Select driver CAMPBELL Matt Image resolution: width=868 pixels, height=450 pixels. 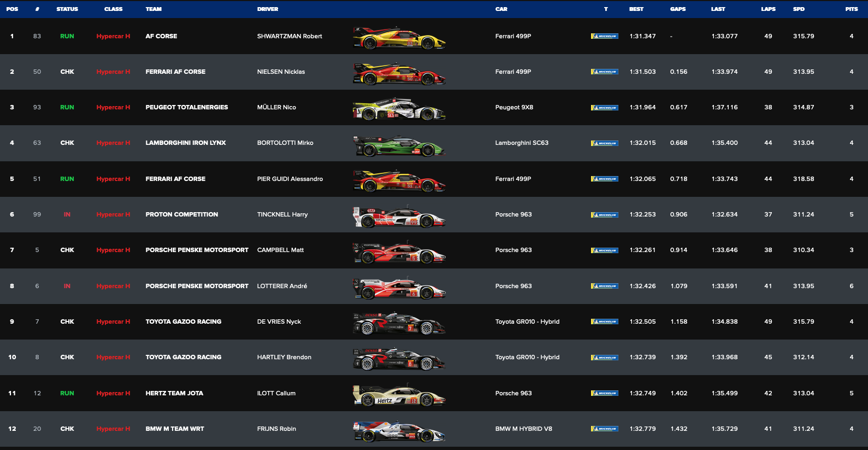[x=280, y=250]
